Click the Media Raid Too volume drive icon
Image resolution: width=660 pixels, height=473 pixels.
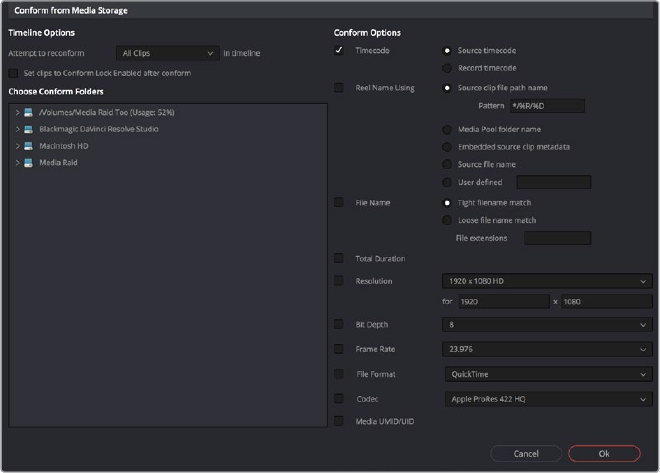tap(29, 113)
